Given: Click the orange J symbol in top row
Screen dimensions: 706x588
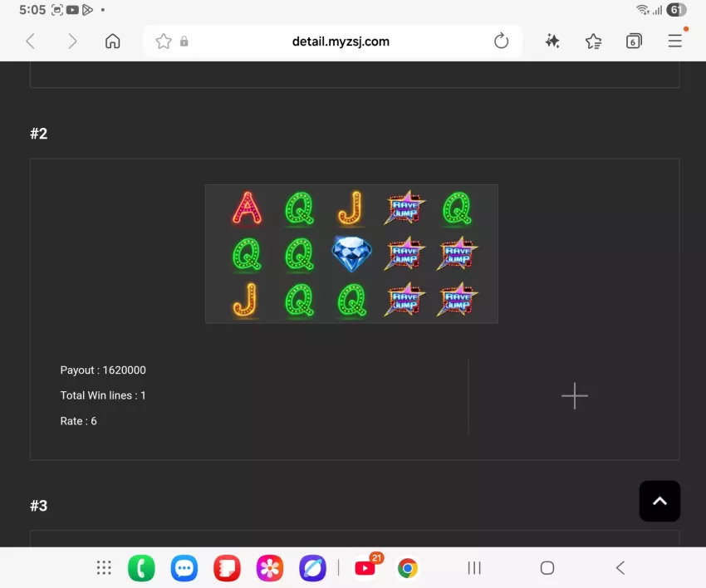Looking at the screenshot, I should 351,208.
